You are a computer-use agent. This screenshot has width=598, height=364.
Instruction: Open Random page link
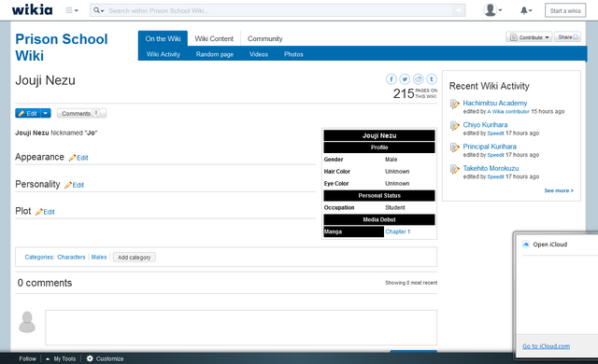pyautogui.click(x=215, y=54)
